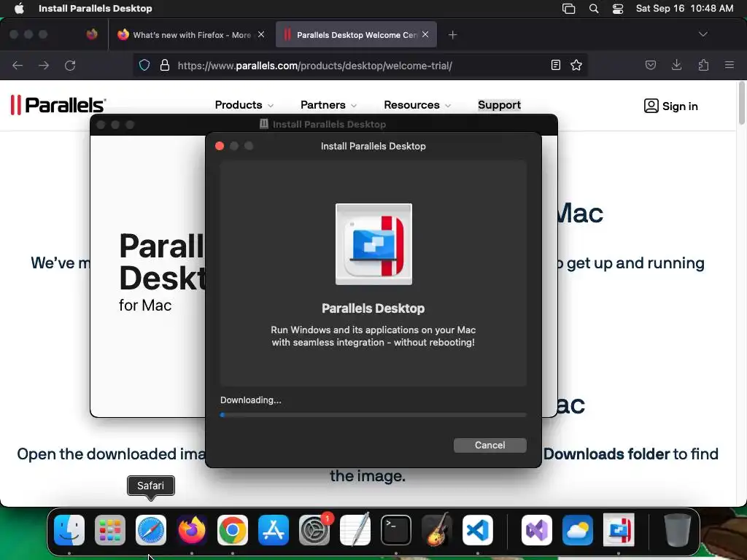Viewport: 747px width, 560px height.
Task: Open Visual Studio from the Dock
Action: 537,530
